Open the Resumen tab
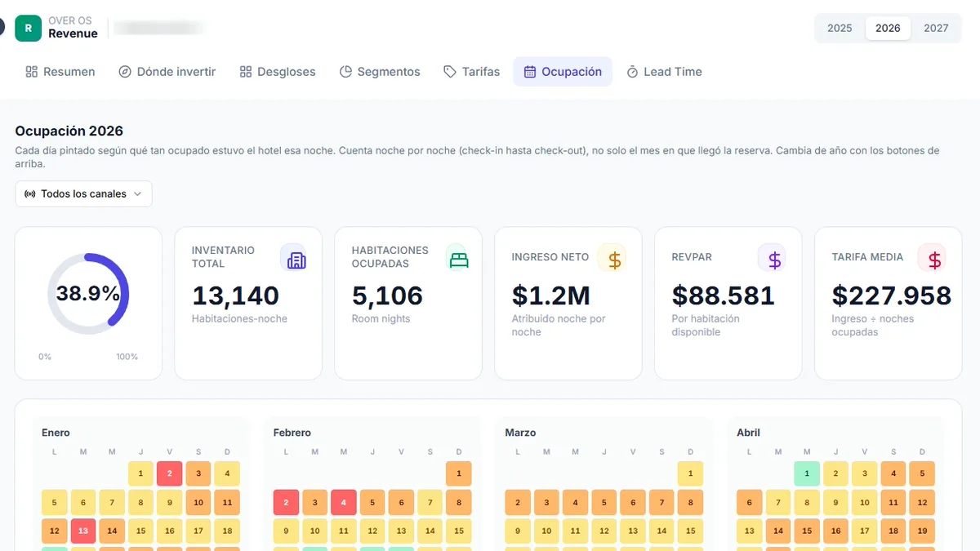980x551 pixels. point(60,72)
